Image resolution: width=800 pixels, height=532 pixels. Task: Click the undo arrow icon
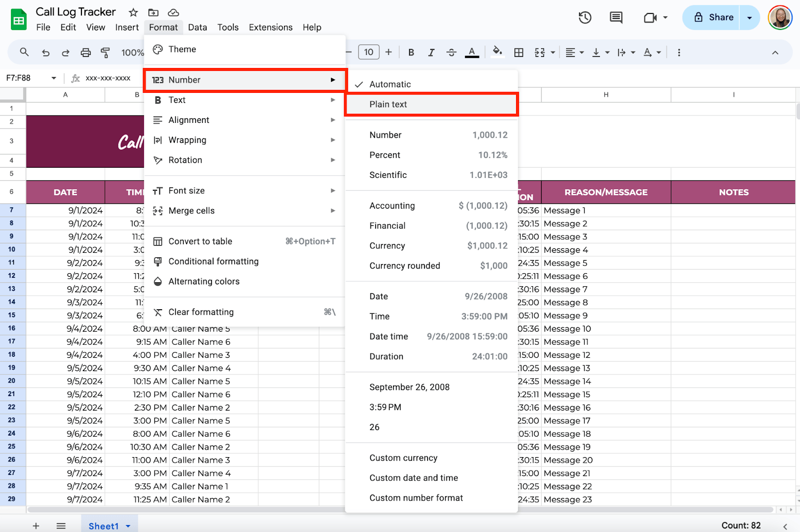click(45, 52)
